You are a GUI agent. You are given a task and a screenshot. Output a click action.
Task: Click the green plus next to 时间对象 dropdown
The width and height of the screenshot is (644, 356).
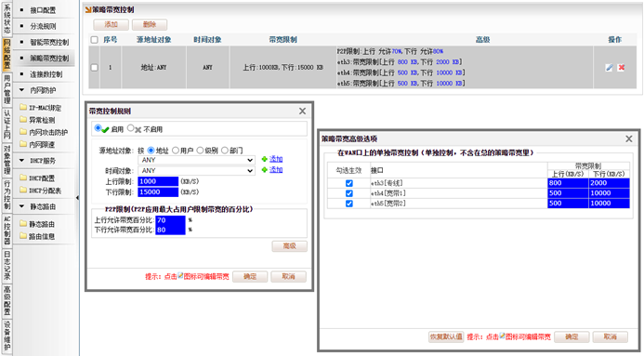click(265, 169)
